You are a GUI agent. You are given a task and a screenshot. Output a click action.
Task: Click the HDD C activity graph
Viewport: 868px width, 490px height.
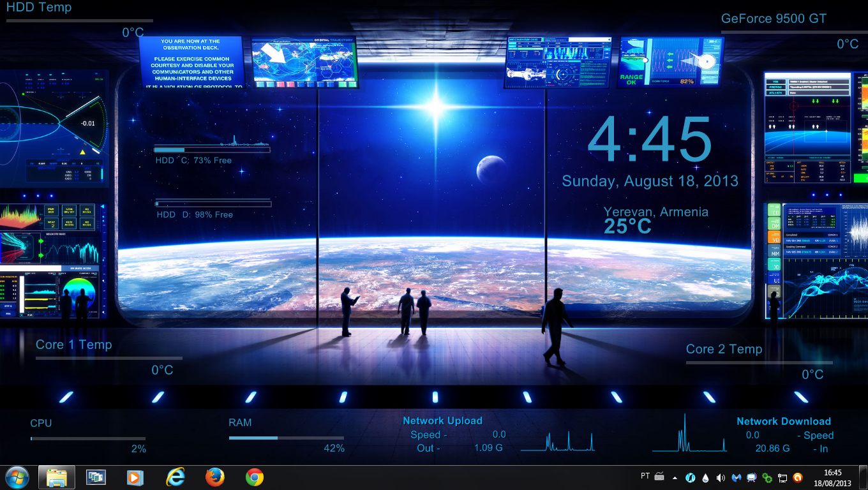[212, 140]
